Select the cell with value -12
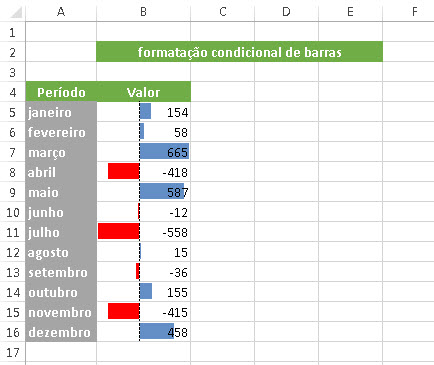Screen dimensions: 434x365 point(143,212)
